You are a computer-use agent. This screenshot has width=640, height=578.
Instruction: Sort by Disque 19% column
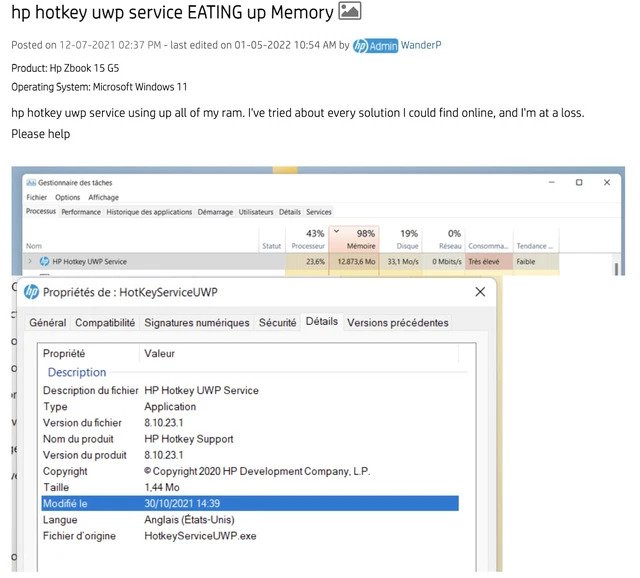(401, 239)
